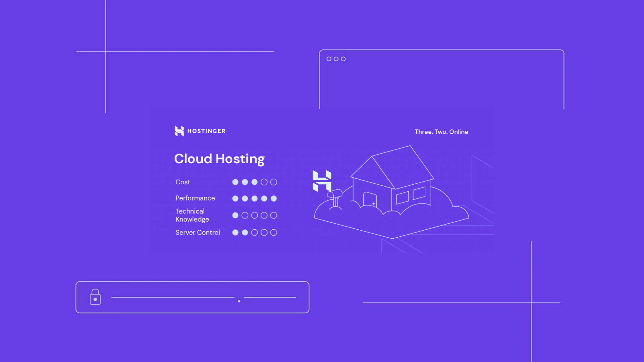Click the Performance label
Screen dimensions: 644x362
point(195,198)
